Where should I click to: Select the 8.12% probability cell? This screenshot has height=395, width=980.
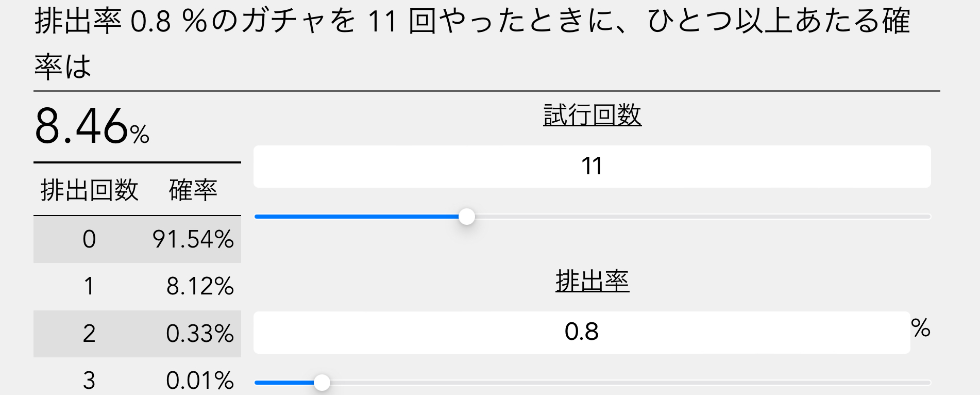(200, 286)
